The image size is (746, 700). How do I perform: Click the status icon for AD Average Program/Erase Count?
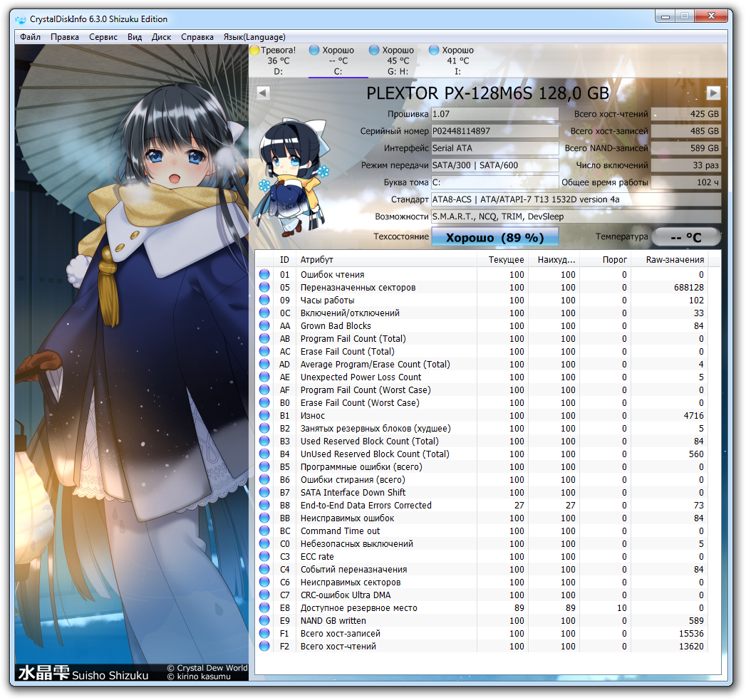coord(264,365)
